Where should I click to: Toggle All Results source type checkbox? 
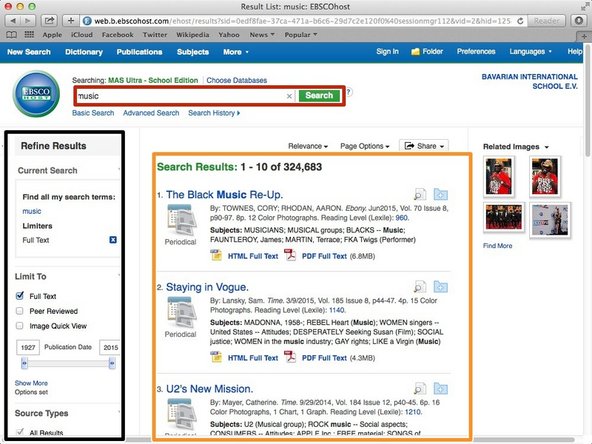[20, 431]
